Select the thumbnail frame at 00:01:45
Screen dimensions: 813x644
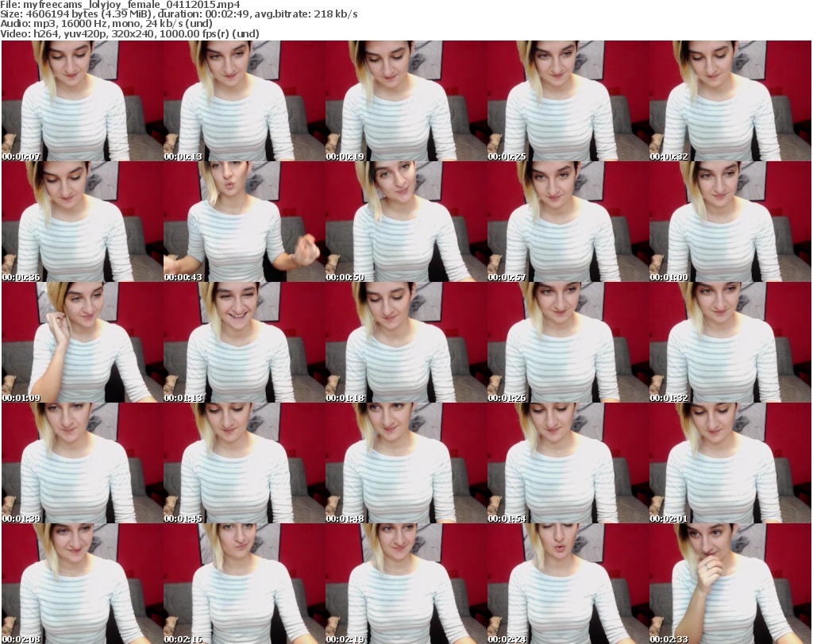point(245,463)
